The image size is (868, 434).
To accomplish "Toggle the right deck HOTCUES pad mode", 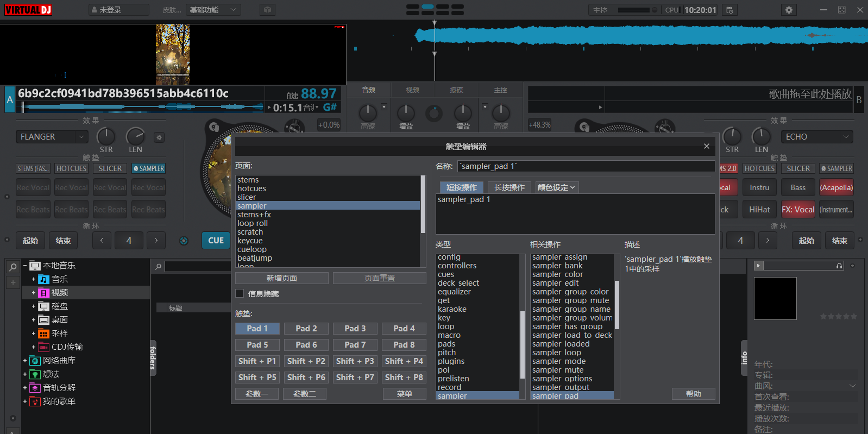I will click(x=759, y=169).
